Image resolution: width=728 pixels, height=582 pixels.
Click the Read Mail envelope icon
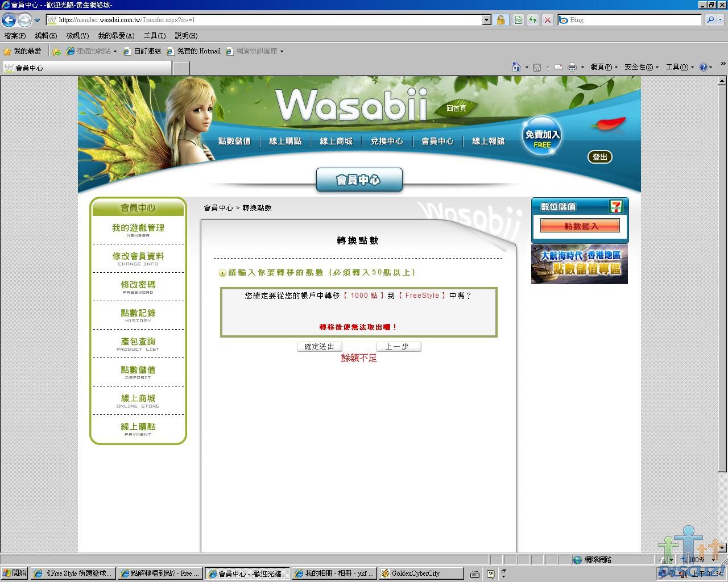(559, 67)
